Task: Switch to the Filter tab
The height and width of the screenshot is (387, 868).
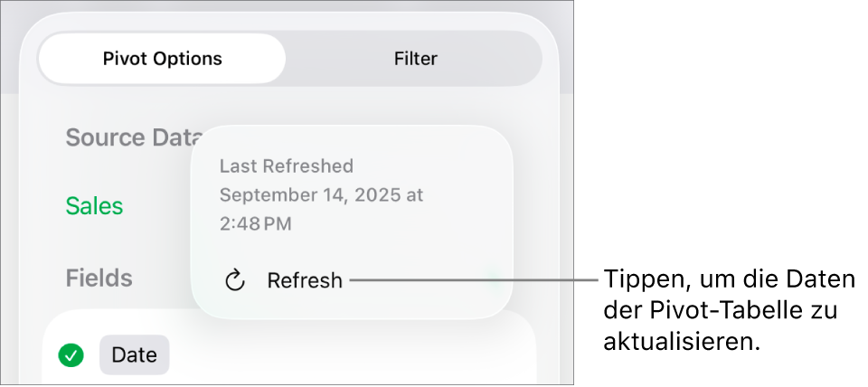Action: tap(415, 59)
